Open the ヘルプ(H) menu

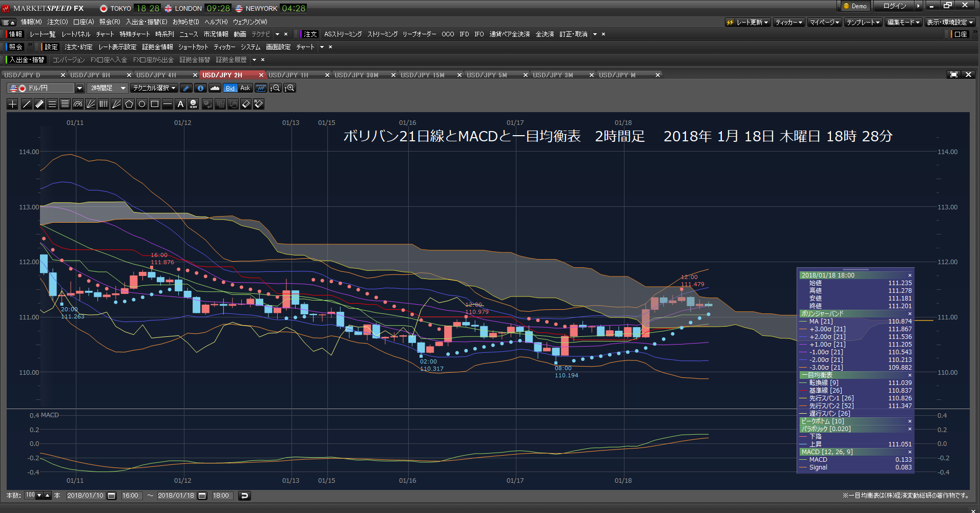tap(216, 22)
